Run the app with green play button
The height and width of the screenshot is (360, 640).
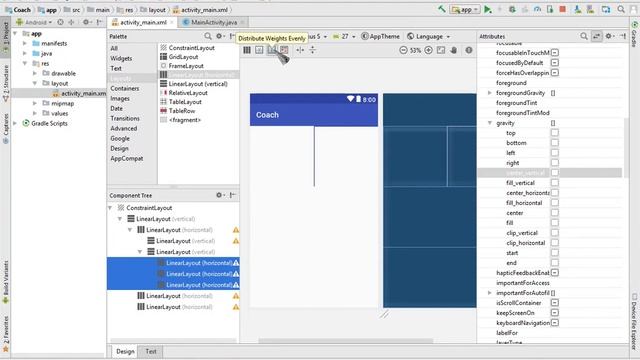[x=488, y=9]
